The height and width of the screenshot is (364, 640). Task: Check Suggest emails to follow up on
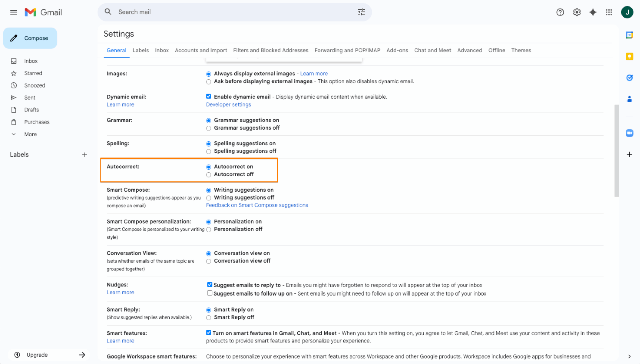coord(209,293)
